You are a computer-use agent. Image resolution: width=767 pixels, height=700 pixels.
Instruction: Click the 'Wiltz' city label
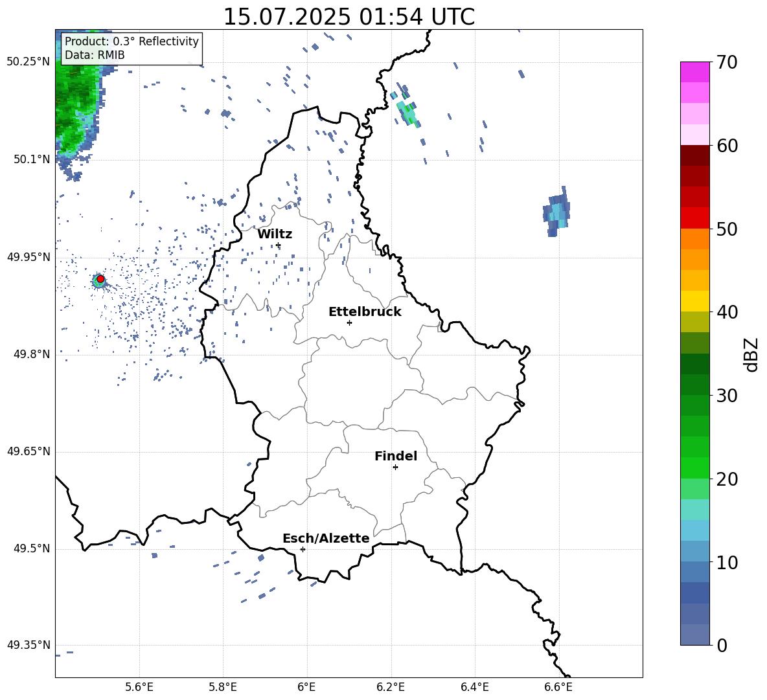[275, 234]
